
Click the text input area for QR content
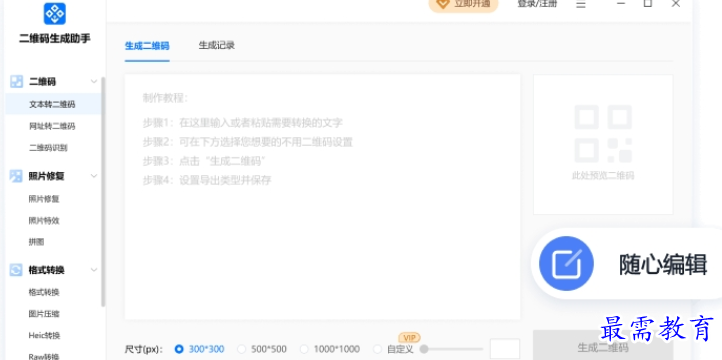[x=322, y=197]
